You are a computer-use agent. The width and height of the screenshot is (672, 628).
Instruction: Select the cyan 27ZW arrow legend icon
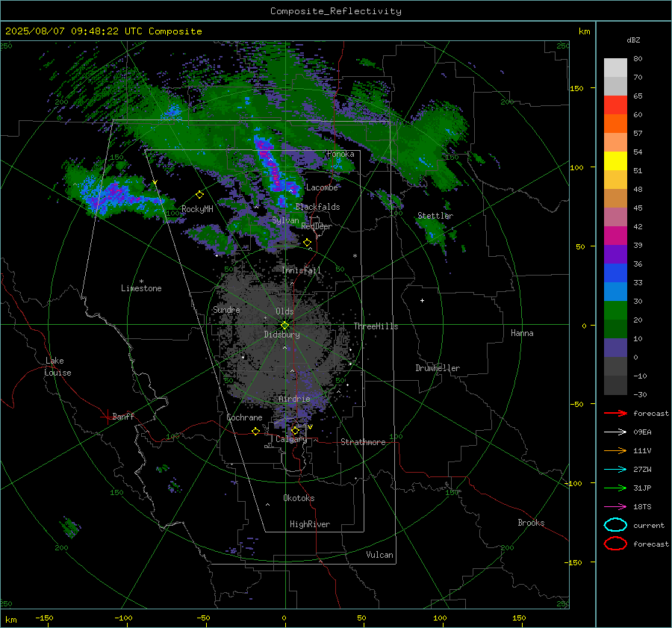click(615, 470)
